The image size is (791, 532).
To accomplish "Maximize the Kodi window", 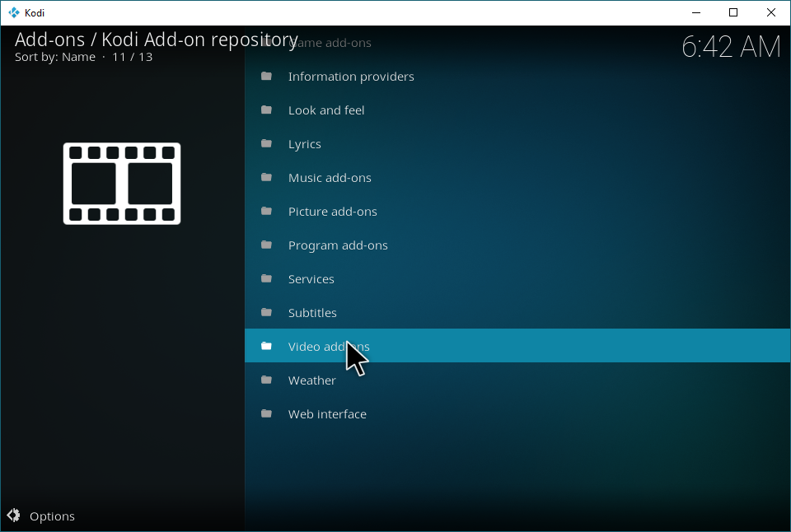I will point(733,12).
